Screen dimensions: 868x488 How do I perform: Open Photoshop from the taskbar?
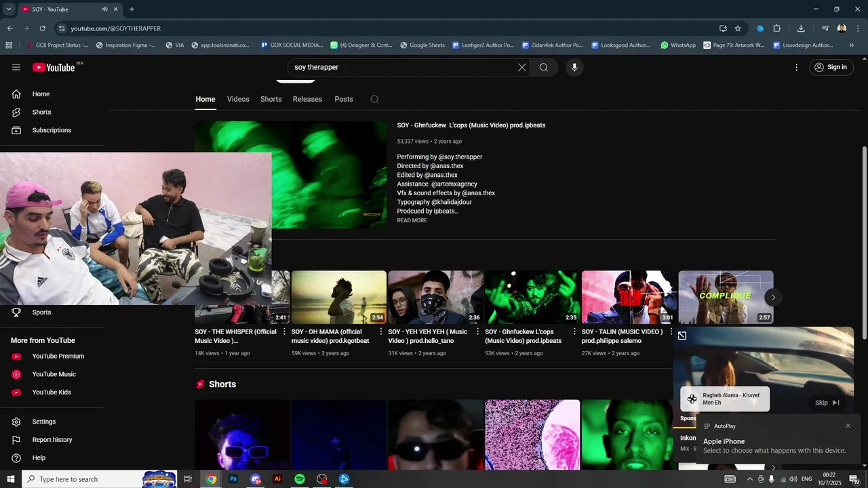233,479
